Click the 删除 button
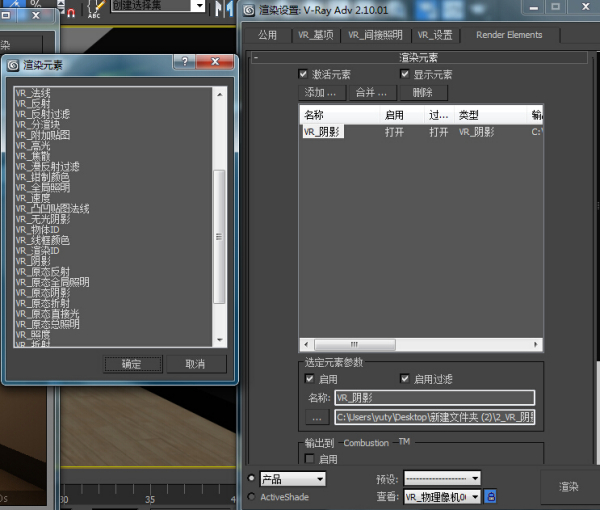Viewport: 600px width, 510px height. [423, 93]
